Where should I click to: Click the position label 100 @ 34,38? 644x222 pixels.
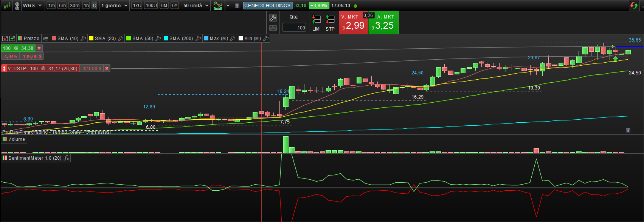(x=18, y=48)
